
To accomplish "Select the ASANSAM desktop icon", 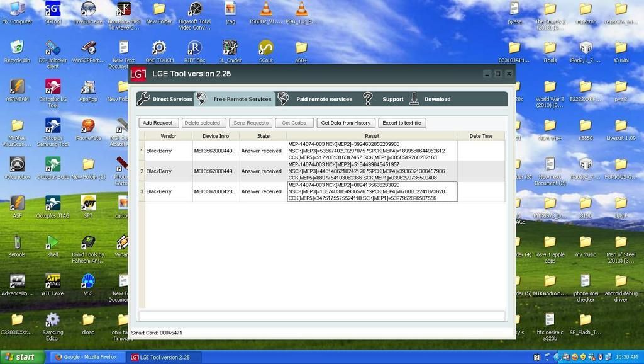I will point(17,91).
